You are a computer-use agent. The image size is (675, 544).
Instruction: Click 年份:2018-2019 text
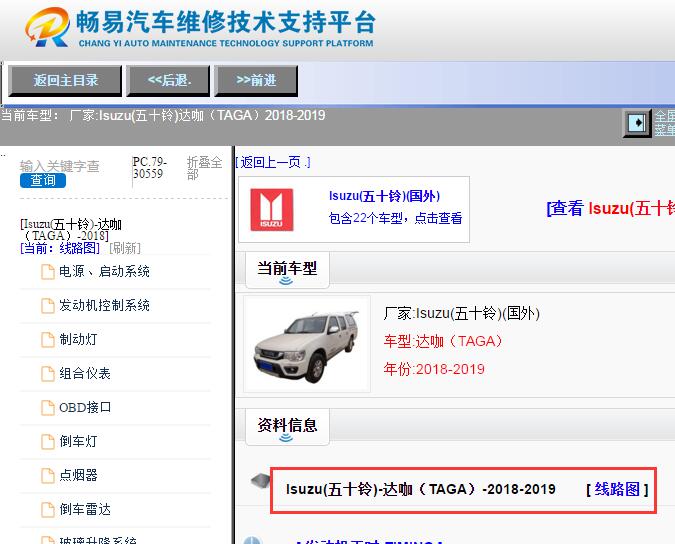pyautogui.click(x=434, y=369)
